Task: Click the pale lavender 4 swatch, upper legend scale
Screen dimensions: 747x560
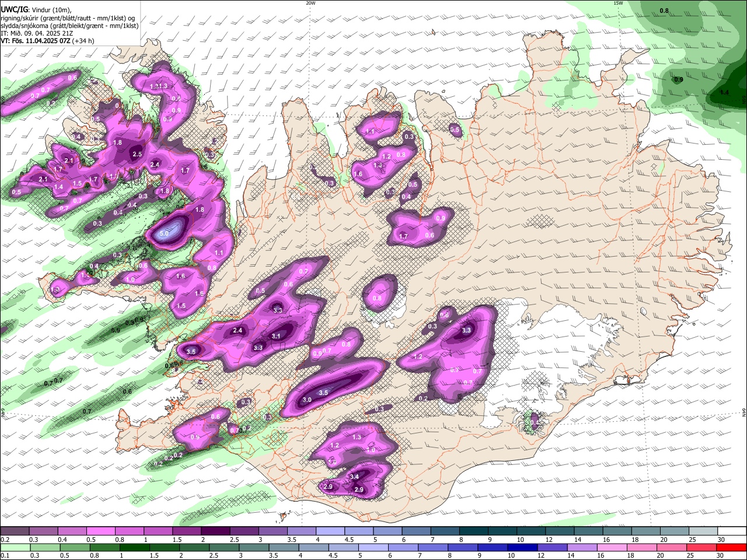Action: coord(330,531)
